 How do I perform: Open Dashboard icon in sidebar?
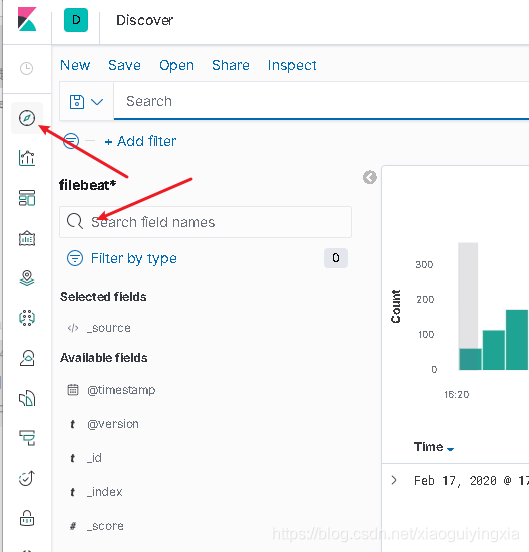(x=27, y=198)
